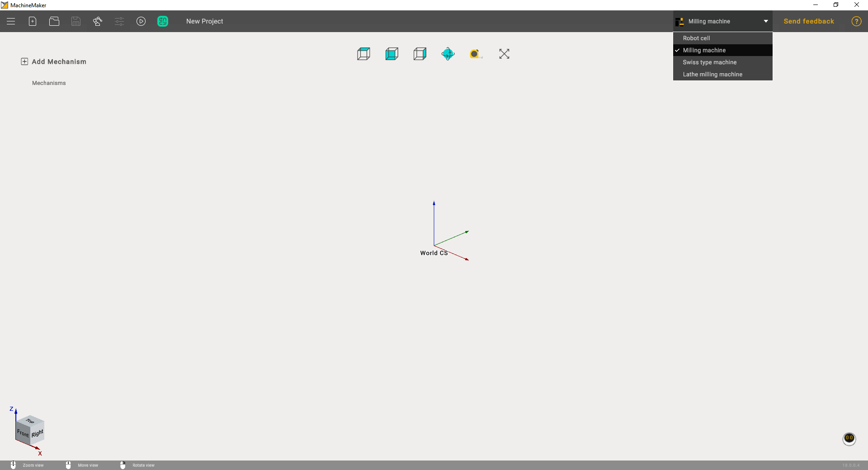The image size is (868, 470).
Task: Open the hamburger main menu
Action: coord(11,21)
